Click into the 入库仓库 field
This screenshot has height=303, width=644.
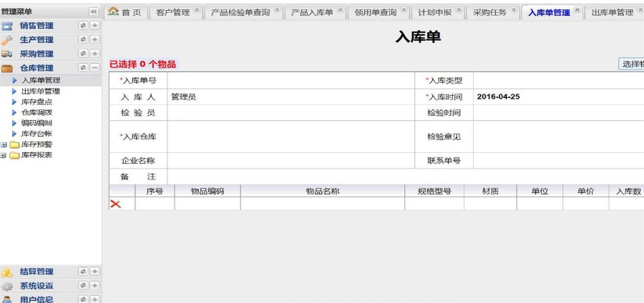(x=291, y=136)
